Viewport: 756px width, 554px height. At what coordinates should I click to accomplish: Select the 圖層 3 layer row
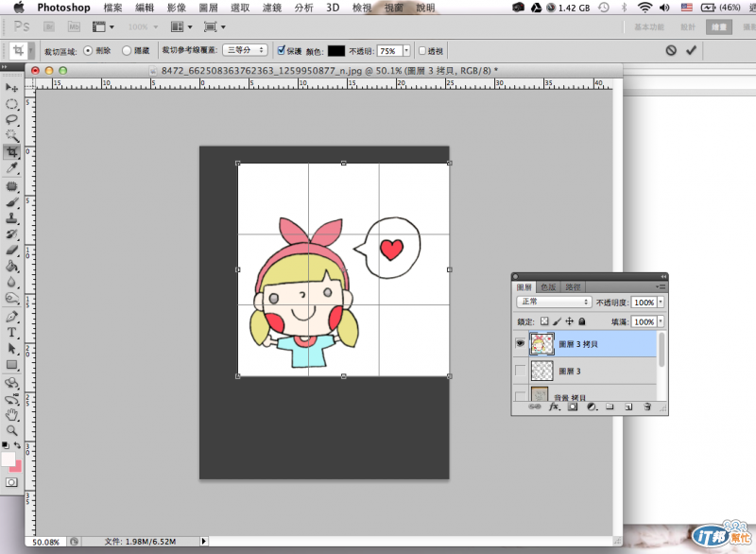591,371
